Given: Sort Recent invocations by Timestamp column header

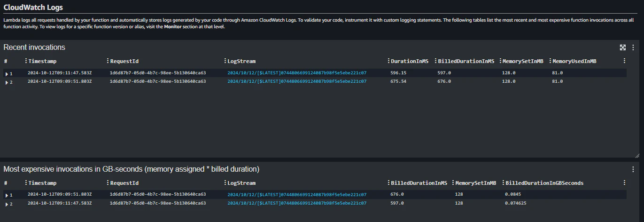Looking at the screenshot, I should click(42, 61).
